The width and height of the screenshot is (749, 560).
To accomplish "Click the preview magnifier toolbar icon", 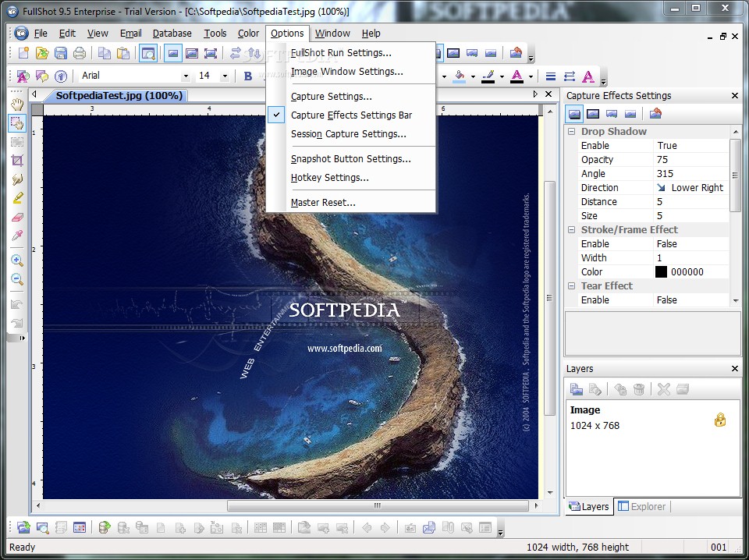I will pos(148,53).
